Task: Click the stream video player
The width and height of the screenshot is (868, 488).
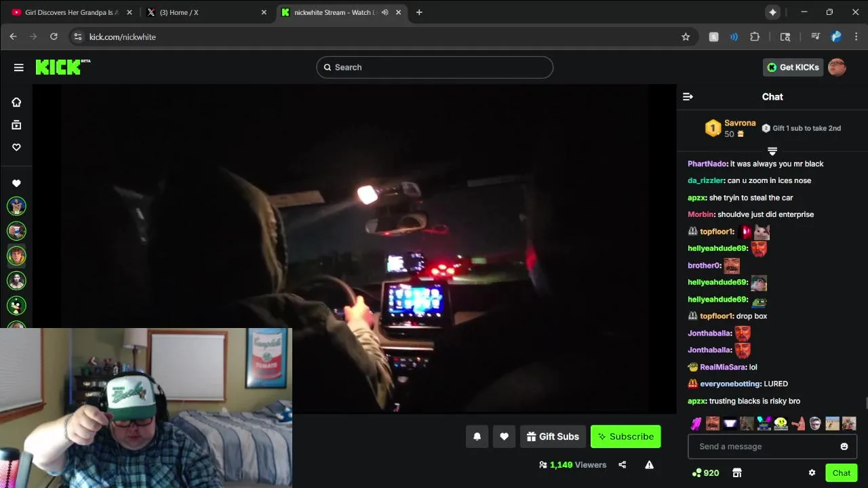Action: click(354, 248)
